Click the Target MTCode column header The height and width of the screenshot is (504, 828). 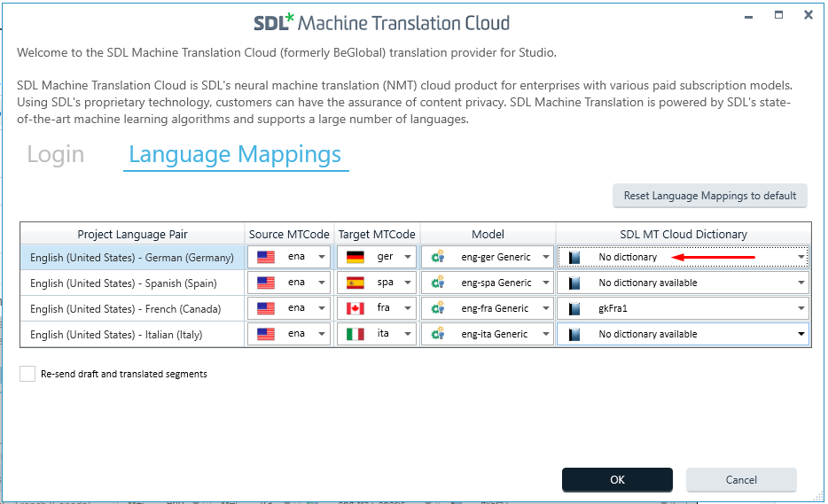(377, 235)
